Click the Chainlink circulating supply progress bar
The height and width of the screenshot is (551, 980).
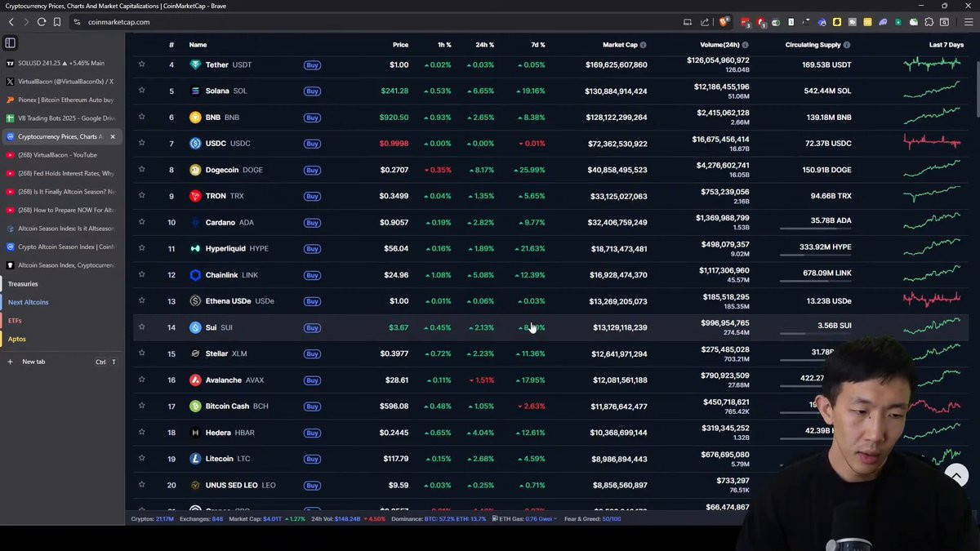pyautogui.click(x=816, y=282)
